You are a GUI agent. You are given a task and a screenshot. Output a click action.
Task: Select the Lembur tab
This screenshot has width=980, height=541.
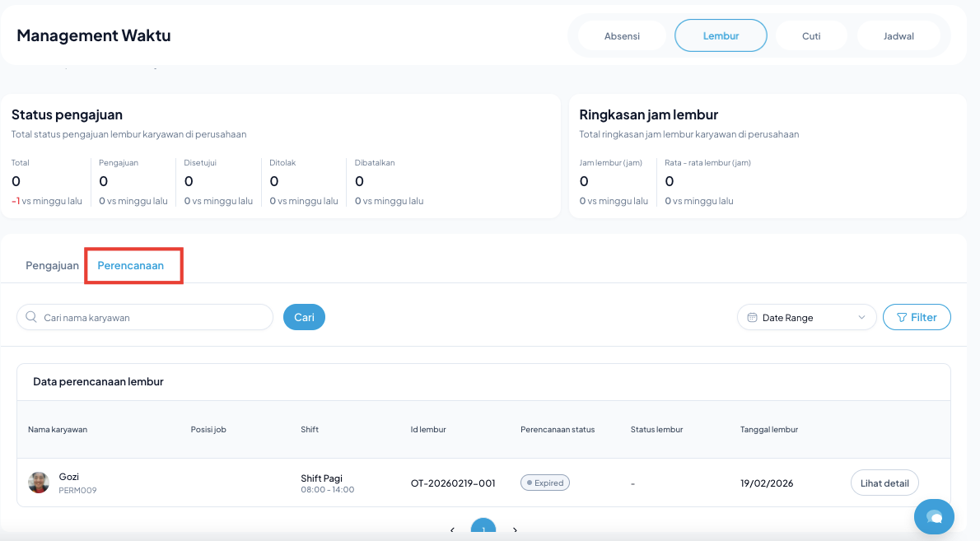pyautogui.click(x=721, y=36)
